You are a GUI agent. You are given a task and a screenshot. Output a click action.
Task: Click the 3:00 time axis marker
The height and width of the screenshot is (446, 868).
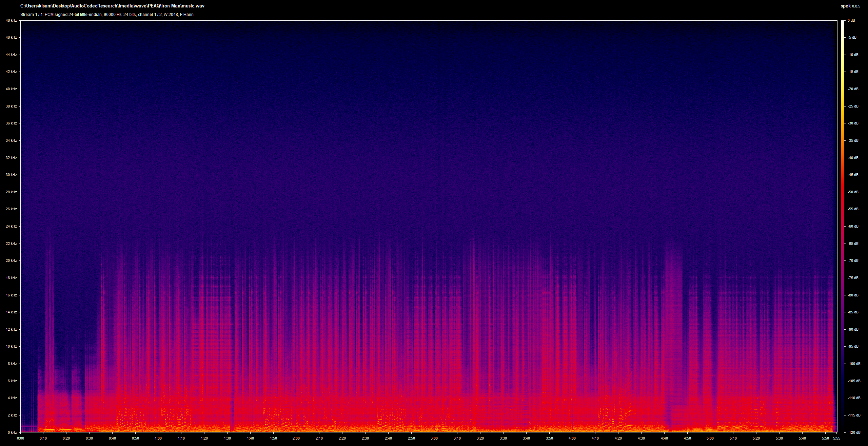(x=434, y=438)
